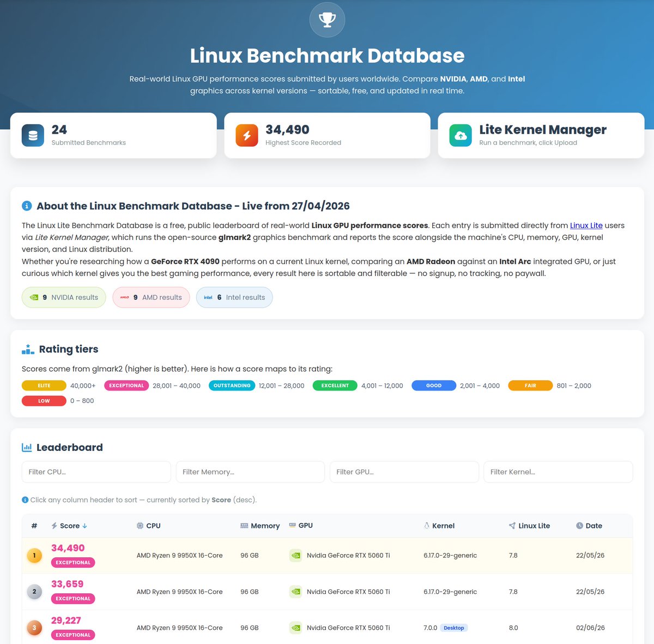Click the trophy icon at page top
654x644 pixels.
point(327,20)
